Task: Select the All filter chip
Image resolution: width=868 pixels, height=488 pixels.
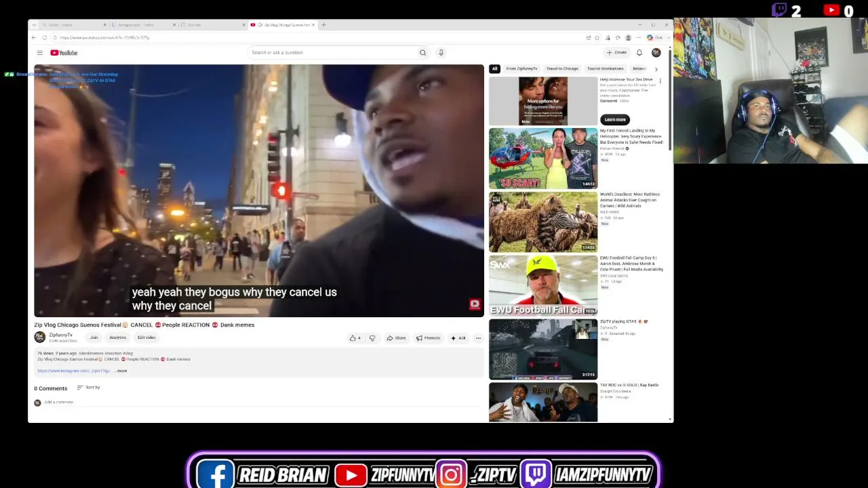Action: pyautogui.click(x=494, y=69)
